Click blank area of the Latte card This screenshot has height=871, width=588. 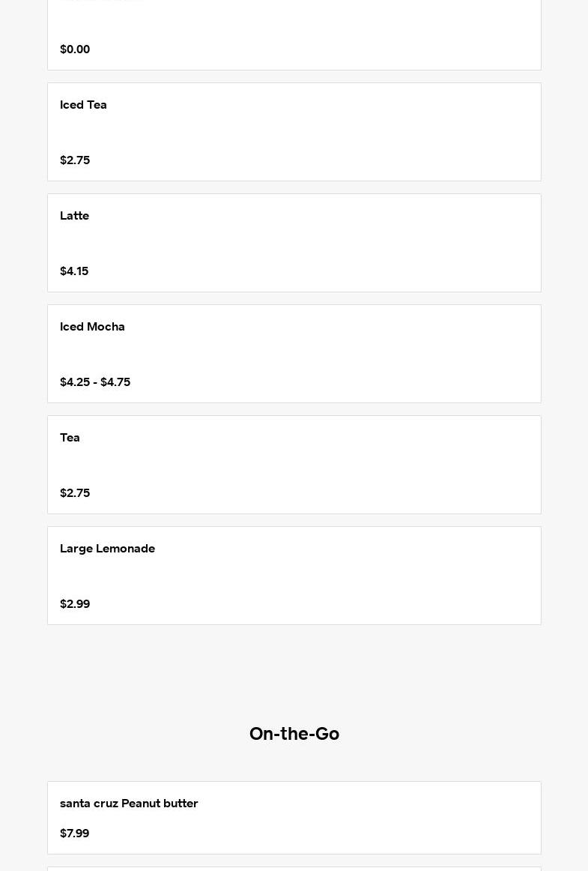[x=337, y=243]
